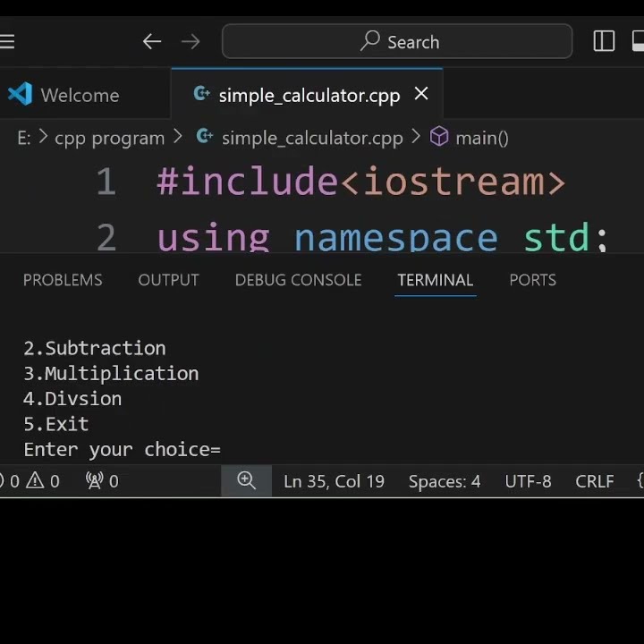The image size is (644, 644).
Task: Change indentation via Spaces: 4
Action: (444, 481)
